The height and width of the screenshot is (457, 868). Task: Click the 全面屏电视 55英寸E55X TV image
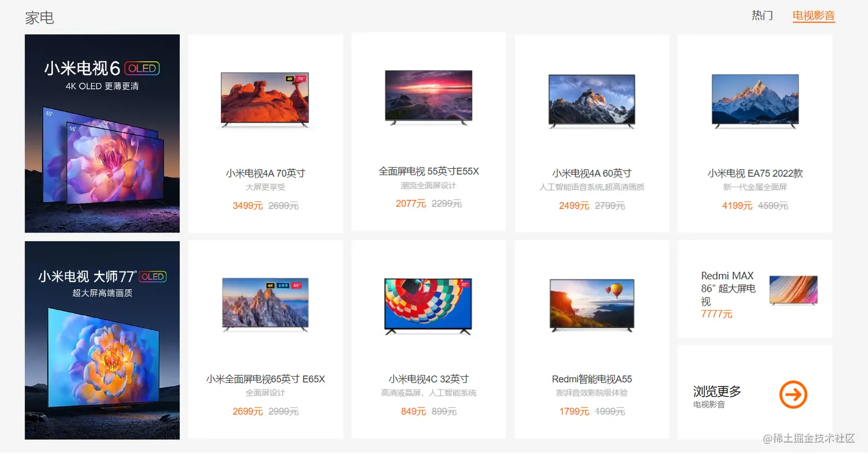coord(428,98)
